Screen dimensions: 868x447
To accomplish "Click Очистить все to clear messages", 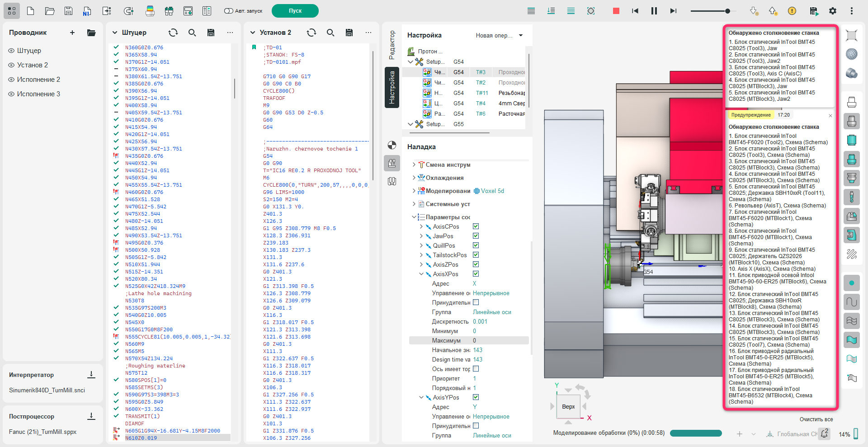I will click(x=816, y=419).
